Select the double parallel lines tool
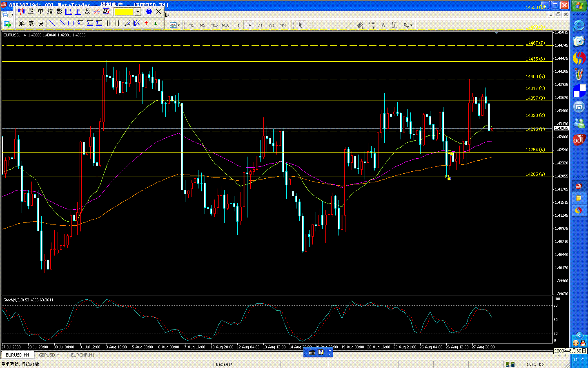The height and width of the screenshot is (368, 588). tap(61, 23)
